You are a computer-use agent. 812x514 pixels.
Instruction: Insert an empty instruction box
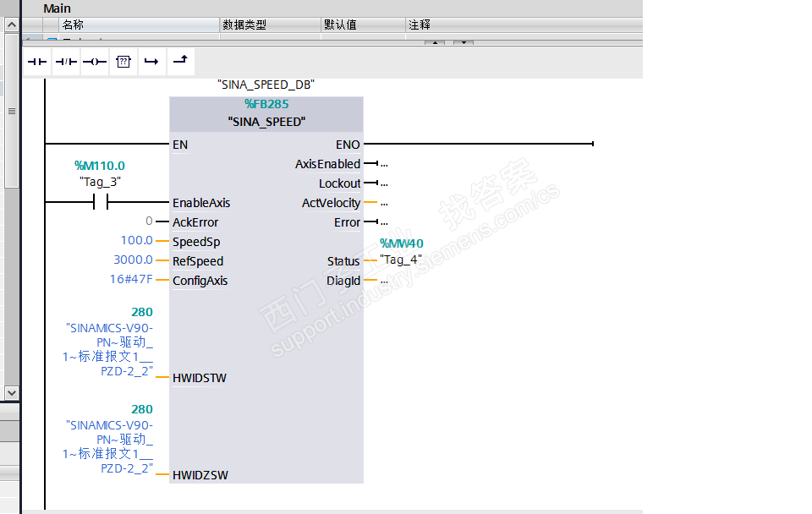coord(123,62)
